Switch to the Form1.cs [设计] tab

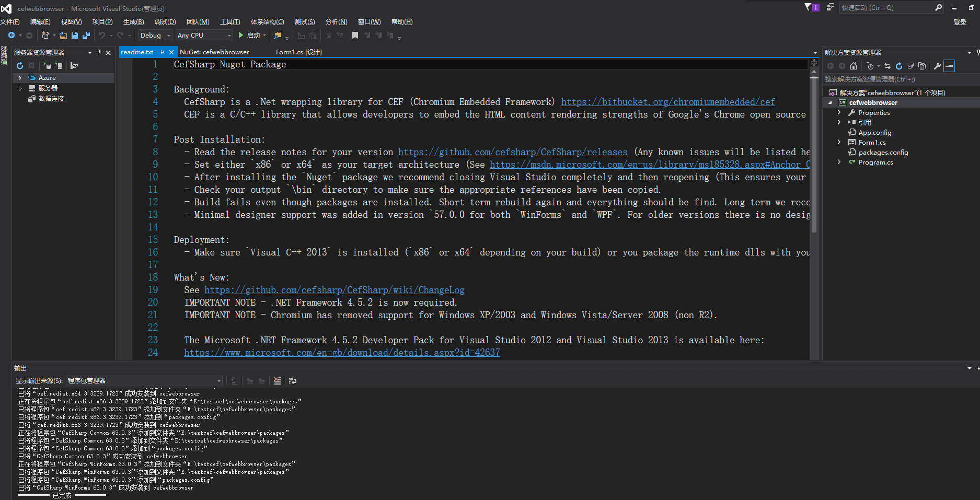click(298, 52)
